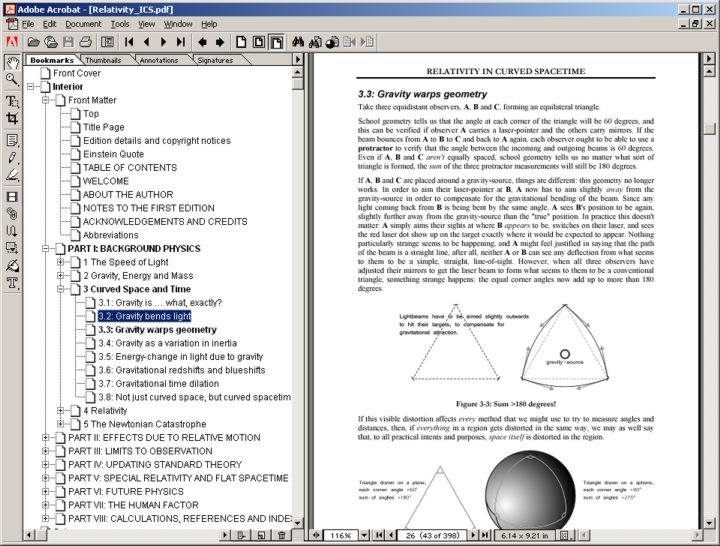Viewport: 720px width, 546px height.
Task: Click the status bar Next Page arrow
Action: pos(473,535)
